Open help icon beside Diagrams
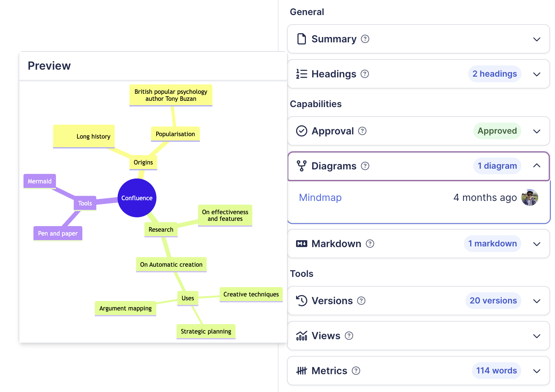 coord(365,166)
